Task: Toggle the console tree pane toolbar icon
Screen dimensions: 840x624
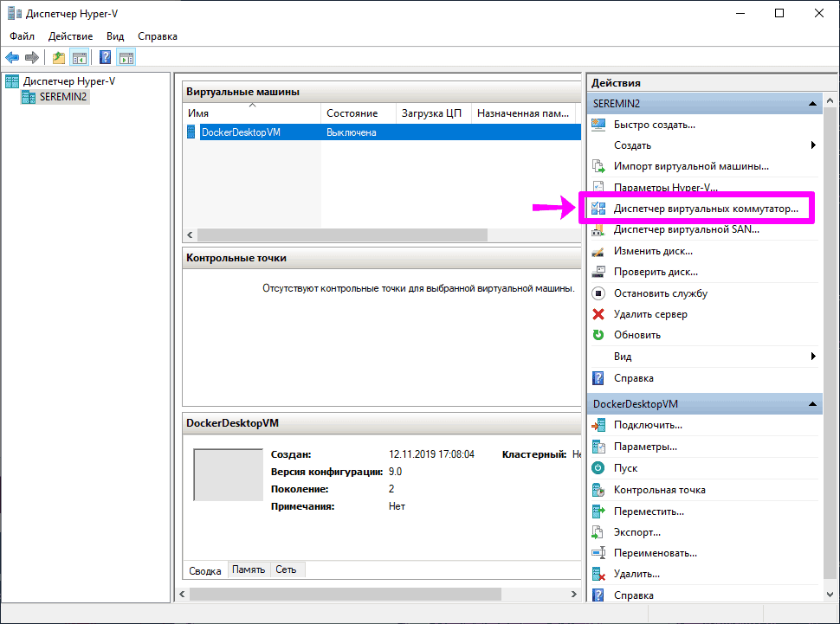Action: tap(80, 57)
